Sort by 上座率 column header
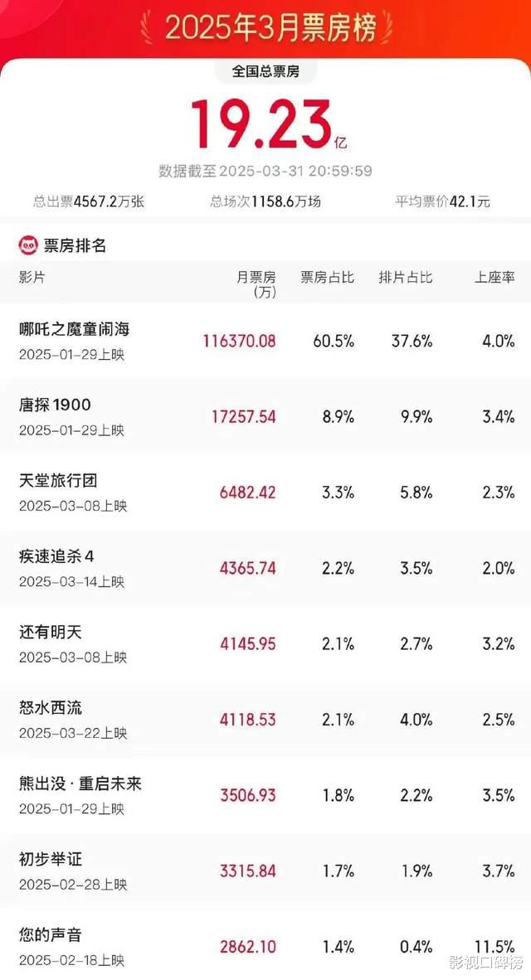Screen dimensions: 531x980 [x=494, y=277]
